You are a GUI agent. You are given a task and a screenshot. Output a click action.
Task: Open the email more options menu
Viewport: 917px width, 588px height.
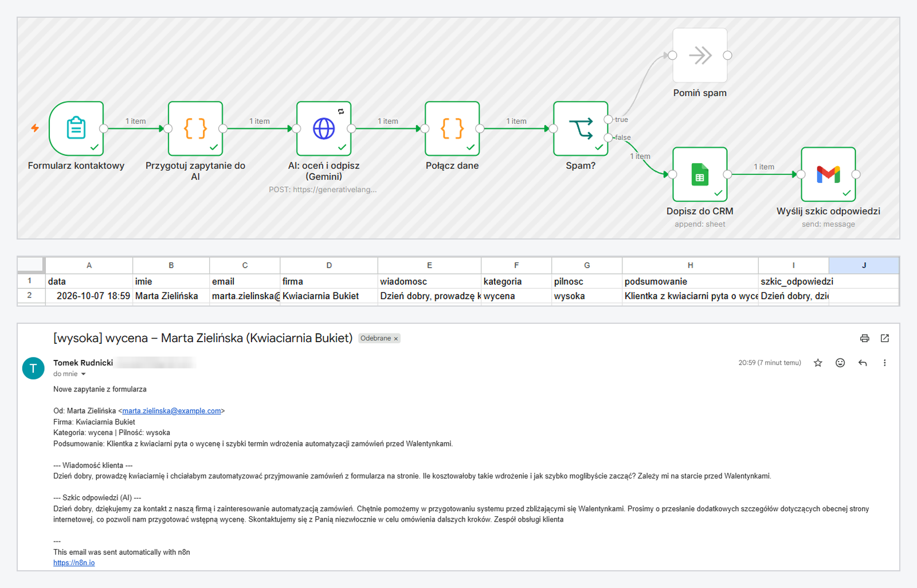(x=884, y=363)
